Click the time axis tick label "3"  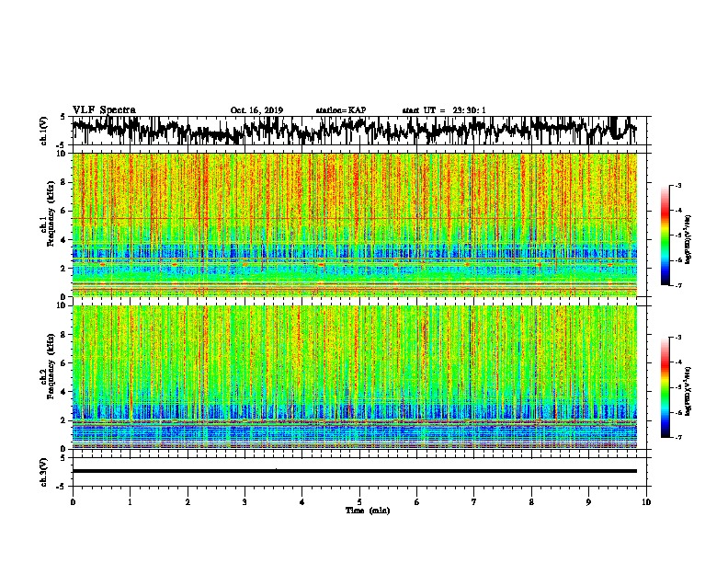245,502
